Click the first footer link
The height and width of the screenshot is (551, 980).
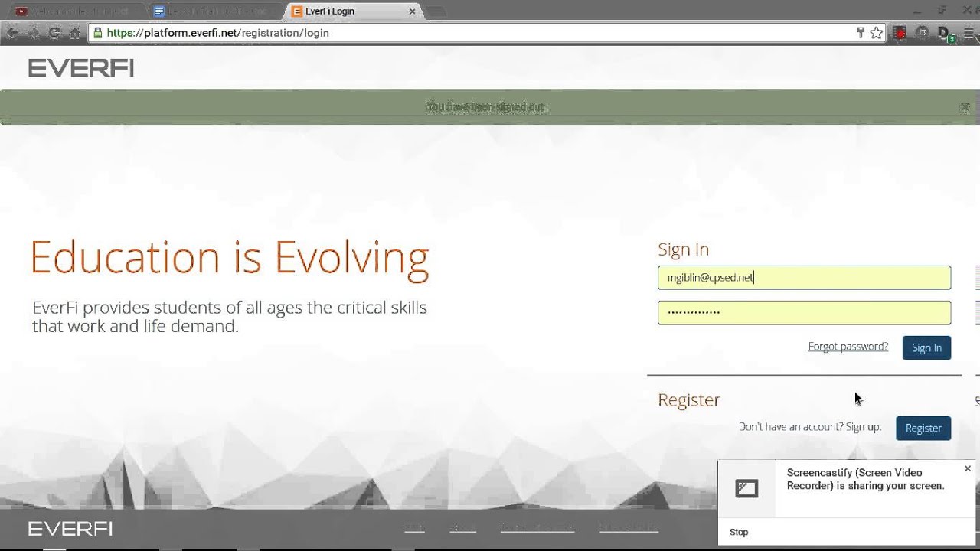point(414,528)
